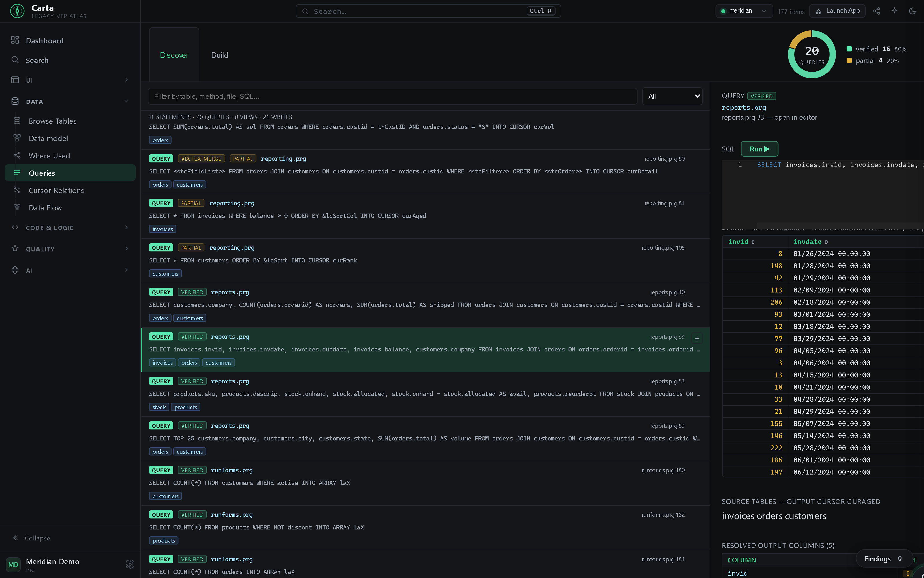Click the DATA database cylinder icon
The width and height of the screenshot is (924, 578).
point(15,101)
